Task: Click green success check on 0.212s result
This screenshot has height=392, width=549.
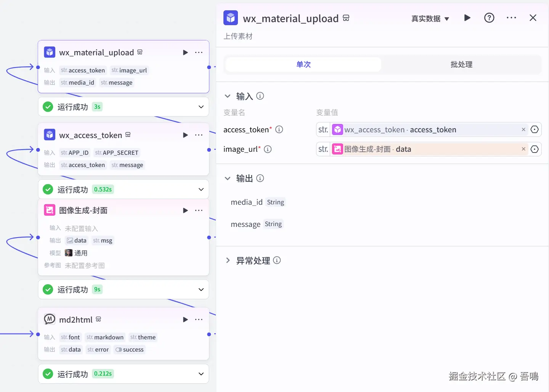Action: click(48, 374)
